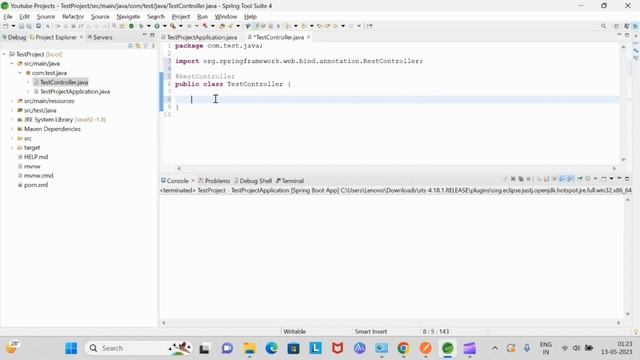Toggle Link with Editor in Project Explorer
The height and width of the screenshot is (360, 640).
(x=138, y=46)
